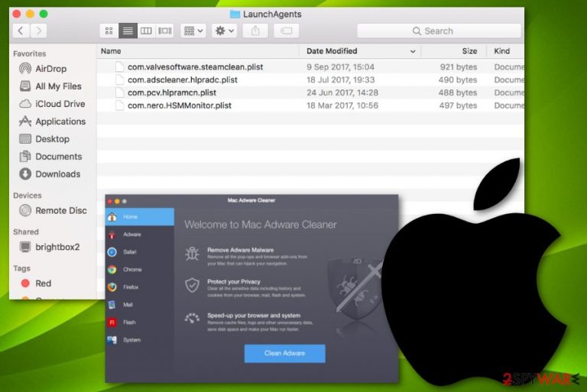Open System section in Mac Adware Cleaner
Viewport: 587px width, 392px height.
point(140,340)
